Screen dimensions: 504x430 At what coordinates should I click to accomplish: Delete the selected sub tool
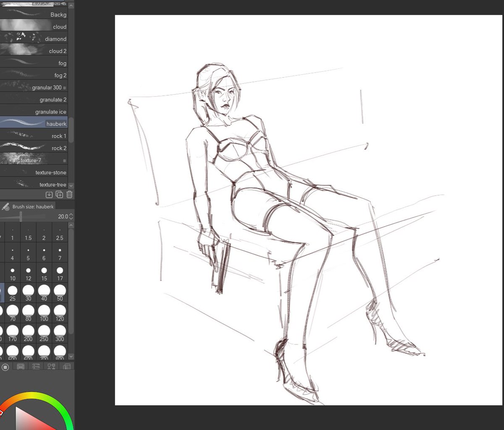(69, 194)
